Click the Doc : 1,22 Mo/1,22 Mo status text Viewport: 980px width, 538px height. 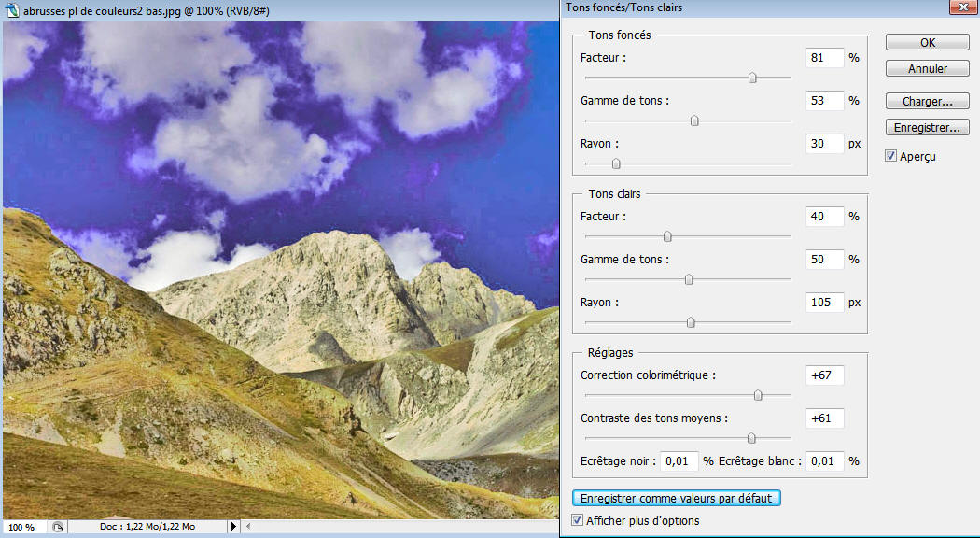click(x=147, y=527)
